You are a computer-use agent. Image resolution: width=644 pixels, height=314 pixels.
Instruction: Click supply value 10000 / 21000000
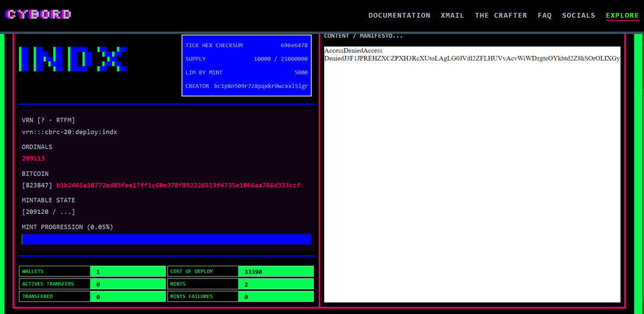281,59
